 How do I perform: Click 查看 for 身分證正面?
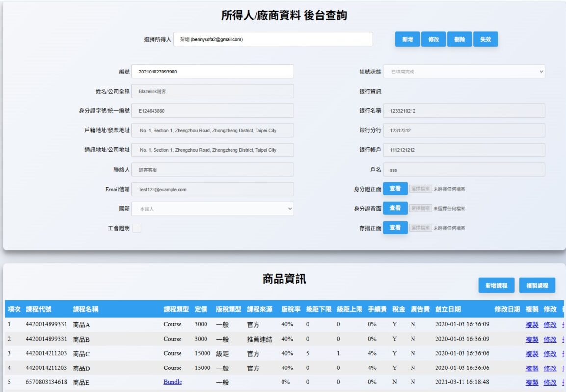pyautogui.click(x=395, y=189)
